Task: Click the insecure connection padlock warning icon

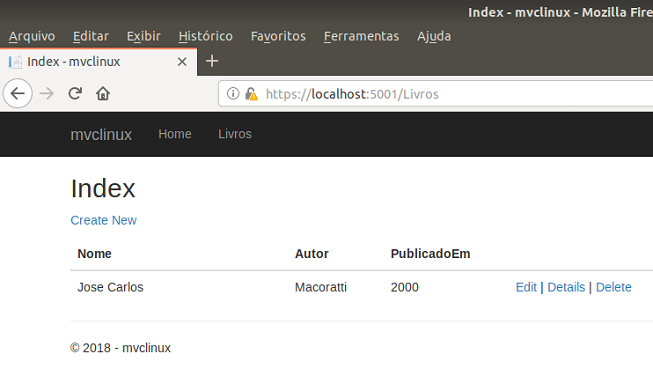Action: (x=251, y=94)
